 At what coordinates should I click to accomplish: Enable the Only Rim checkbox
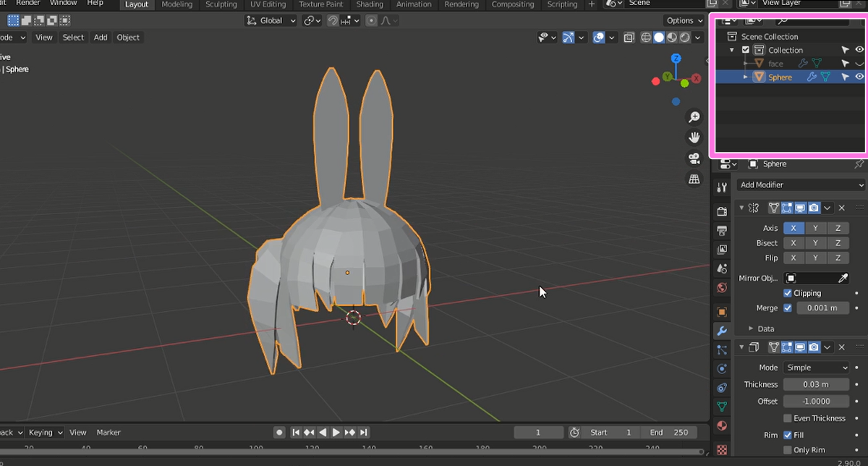click(x=788, y=450)
